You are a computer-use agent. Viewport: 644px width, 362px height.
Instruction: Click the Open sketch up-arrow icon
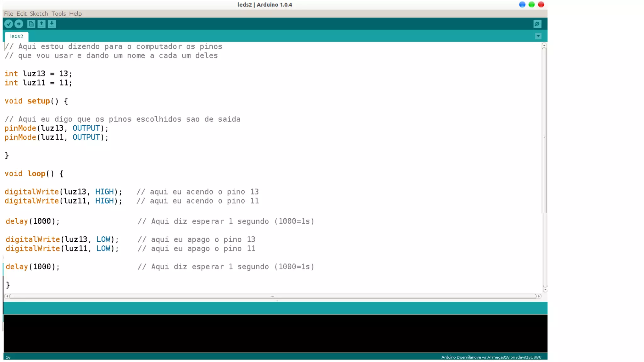(42, 24)
